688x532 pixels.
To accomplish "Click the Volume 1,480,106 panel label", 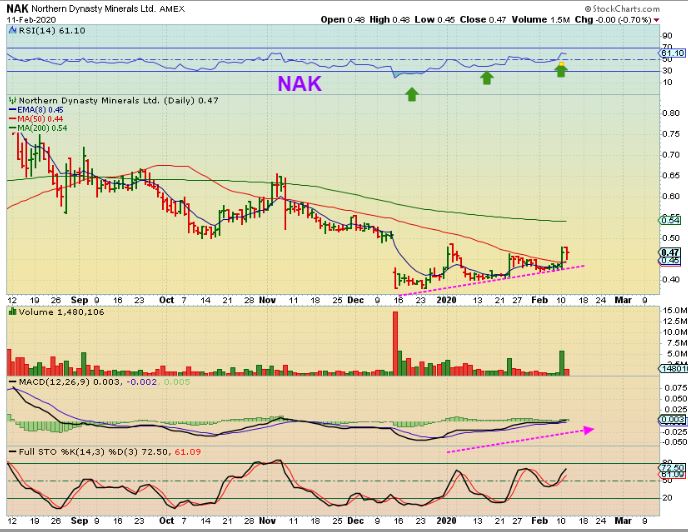I will [61, 312].
